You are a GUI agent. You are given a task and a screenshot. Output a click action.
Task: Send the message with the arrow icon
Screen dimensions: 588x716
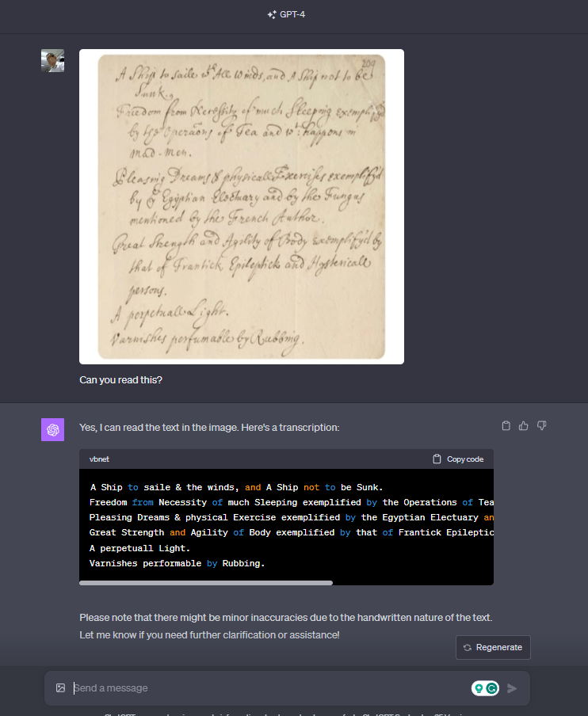pyautogui.click(x=512, y=688)
